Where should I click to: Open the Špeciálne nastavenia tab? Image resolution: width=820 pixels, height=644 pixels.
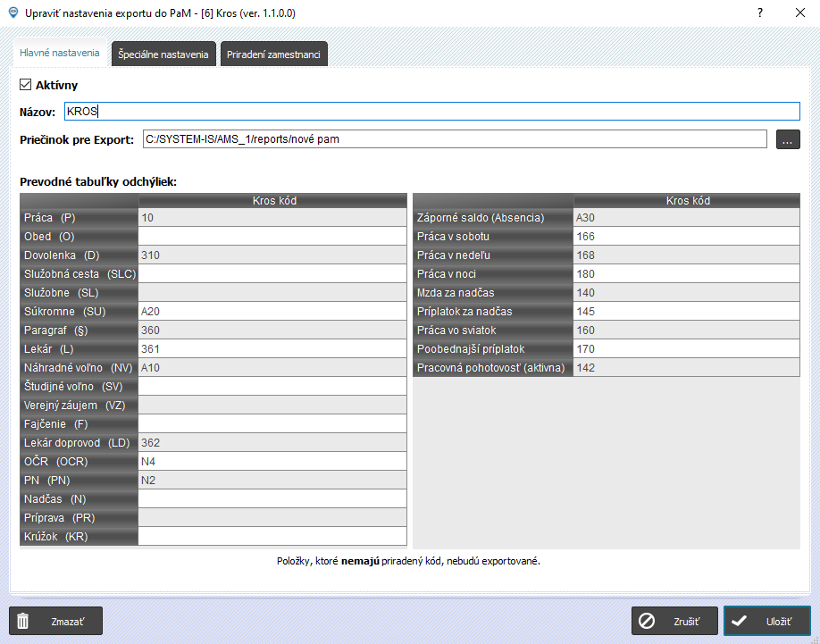163,54
